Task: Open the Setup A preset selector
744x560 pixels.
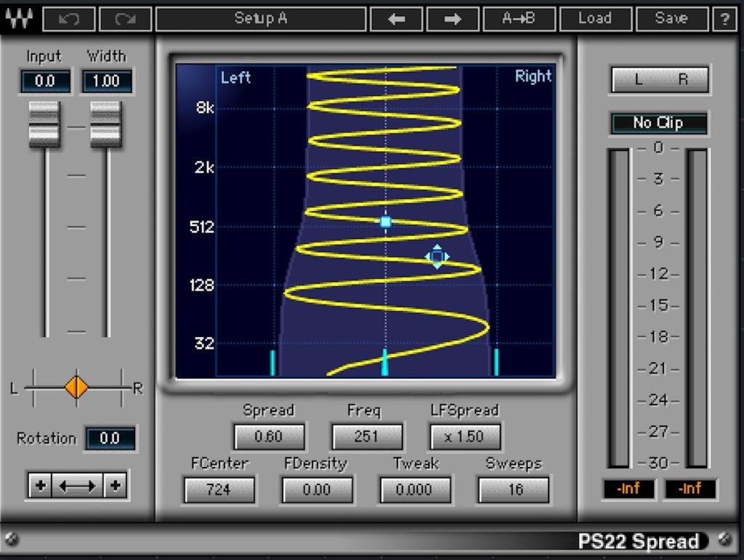Action: click(262, 19)
